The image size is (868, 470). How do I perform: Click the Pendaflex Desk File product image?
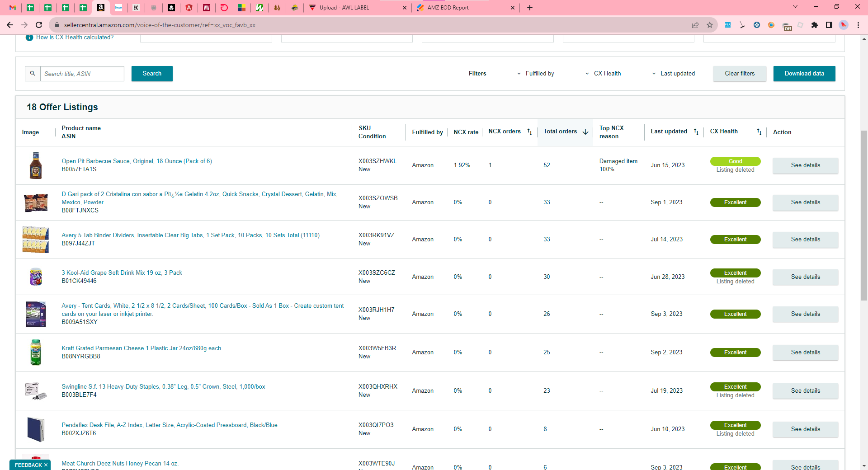36,429
